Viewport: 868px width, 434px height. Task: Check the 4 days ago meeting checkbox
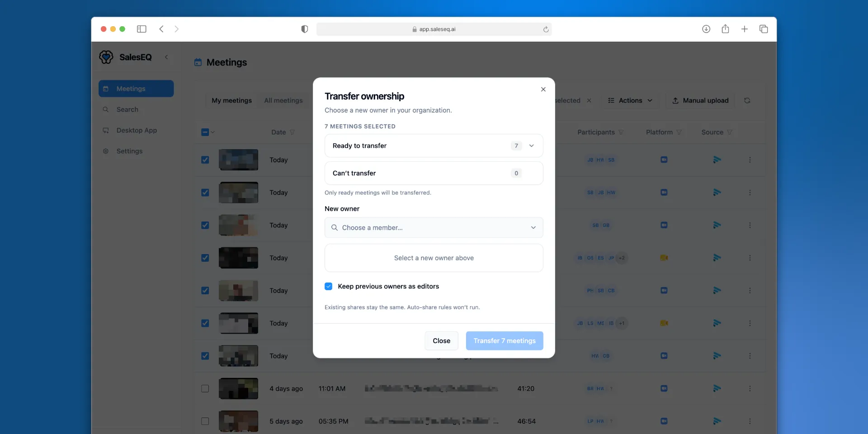tap(205, 388)
